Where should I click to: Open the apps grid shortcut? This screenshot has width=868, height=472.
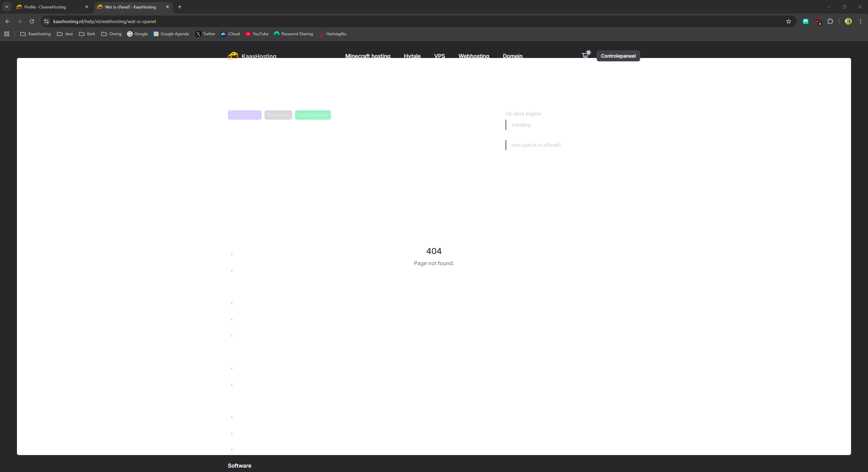coord(7,34)
